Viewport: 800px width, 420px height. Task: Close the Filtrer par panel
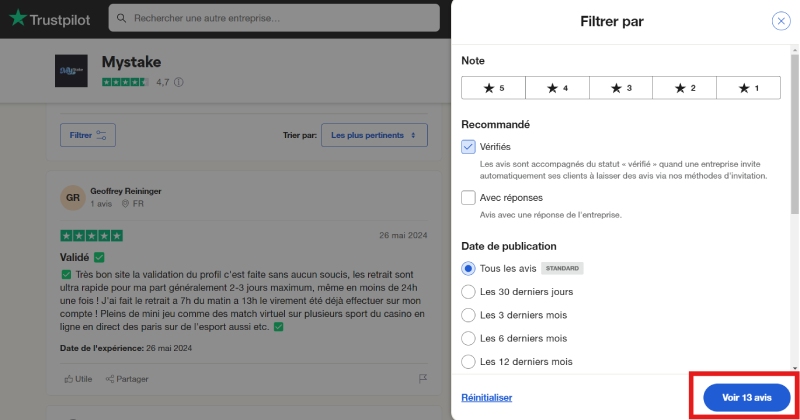coord(781,21)
